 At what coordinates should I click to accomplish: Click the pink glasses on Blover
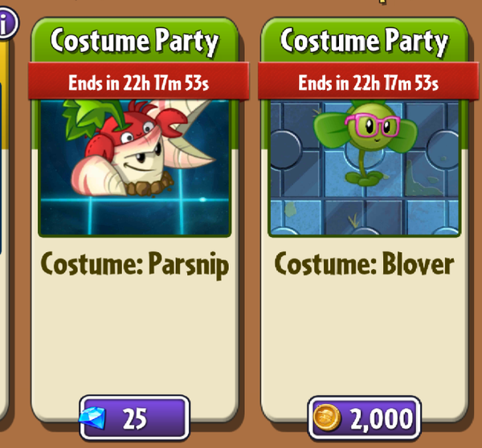[373, 125]
